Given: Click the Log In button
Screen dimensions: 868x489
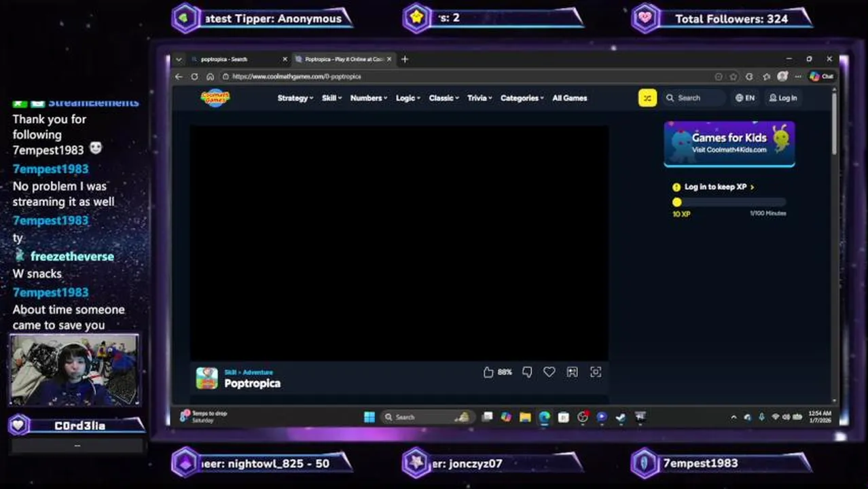Looking at the screenshot, I should [783, 98].
